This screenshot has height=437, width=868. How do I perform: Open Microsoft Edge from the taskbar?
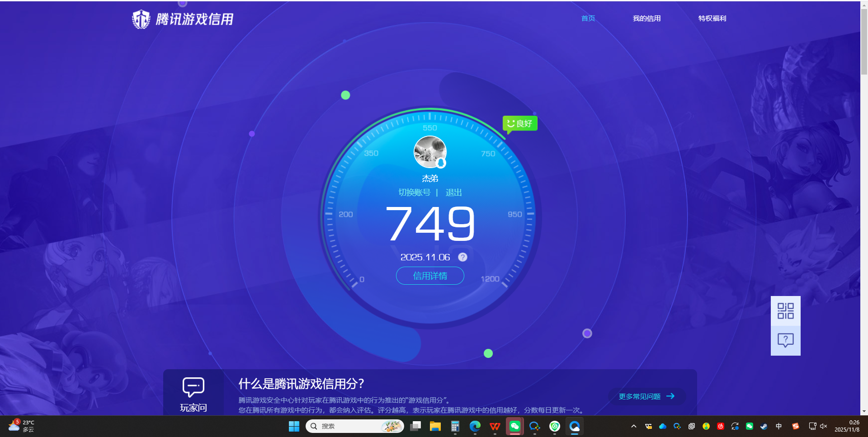[x=475, y=426]
